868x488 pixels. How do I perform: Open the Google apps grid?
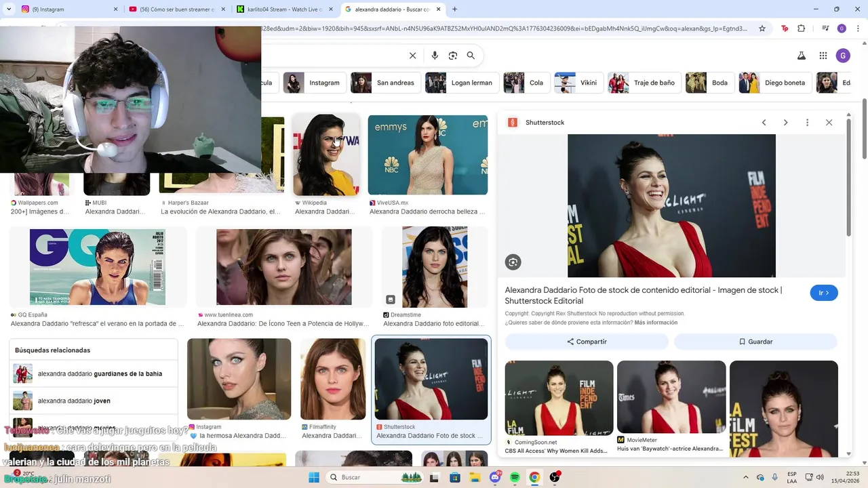pyautogui.click(x=823, y=56)
